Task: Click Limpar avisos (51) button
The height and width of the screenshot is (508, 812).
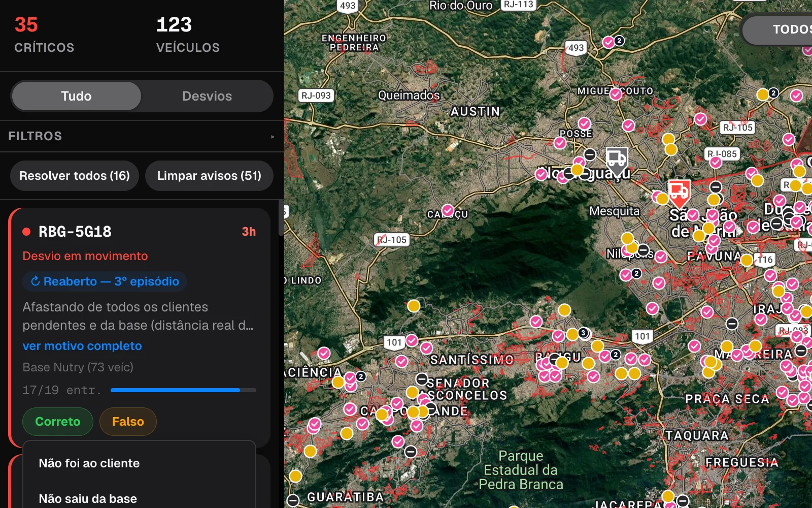Action: tap(209, 176)
